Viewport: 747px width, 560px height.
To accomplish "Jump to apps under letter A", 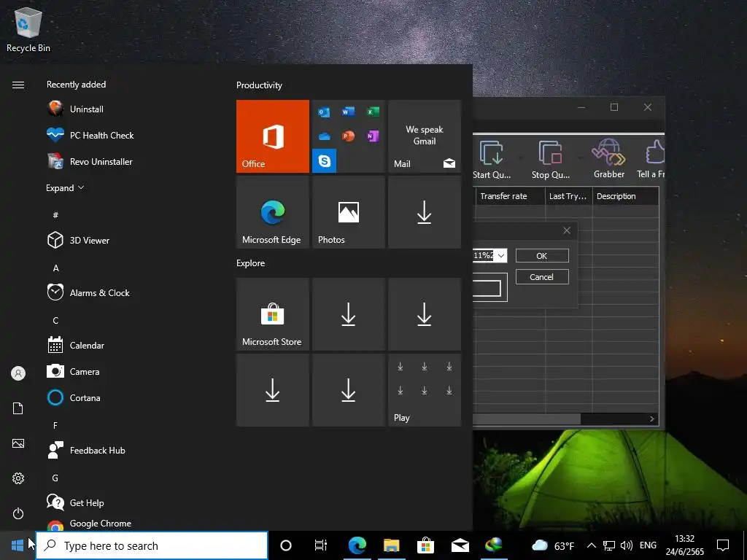I will [x=55, y=268].
